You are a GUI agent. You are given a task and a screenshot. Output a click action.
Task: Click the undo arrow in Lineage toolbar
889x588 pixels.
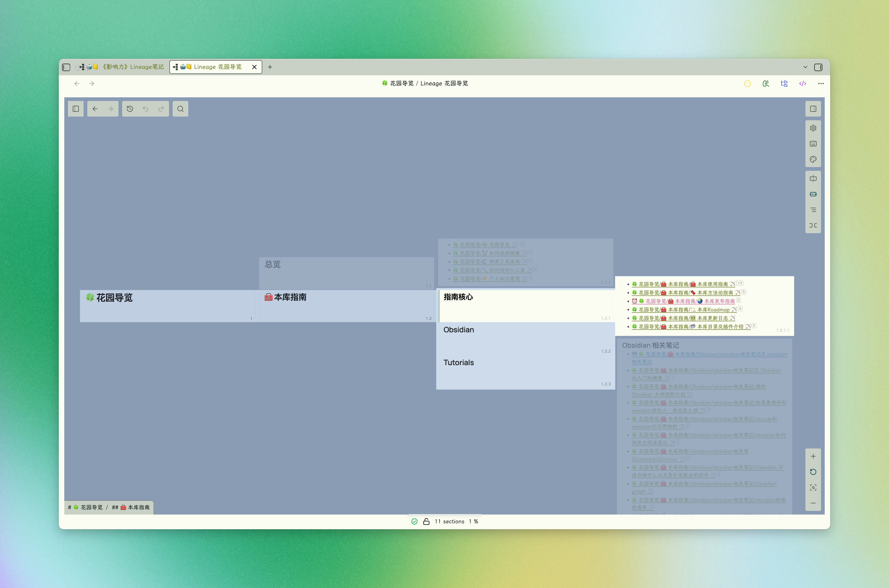click(146, 109)
